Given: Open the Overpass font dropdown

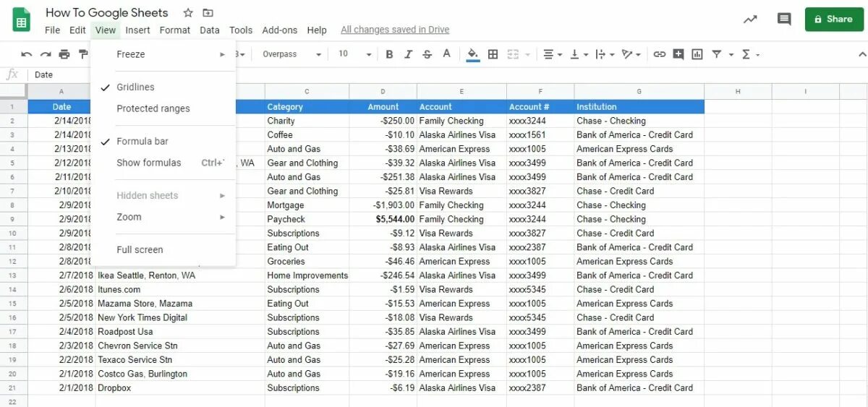Looking at the screenshot, I should (x=292, y=54).
